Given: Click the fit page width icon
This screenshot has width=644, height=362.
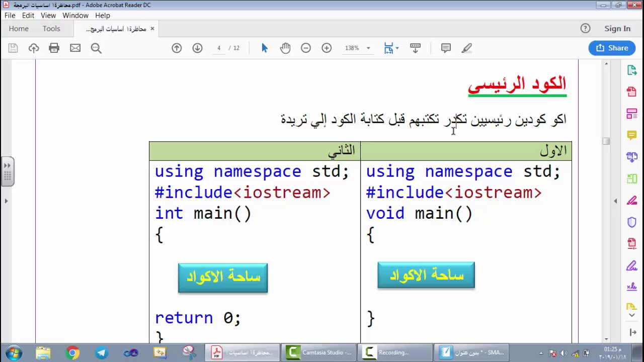Looking at the screenshot, I should tap(388, 48).
